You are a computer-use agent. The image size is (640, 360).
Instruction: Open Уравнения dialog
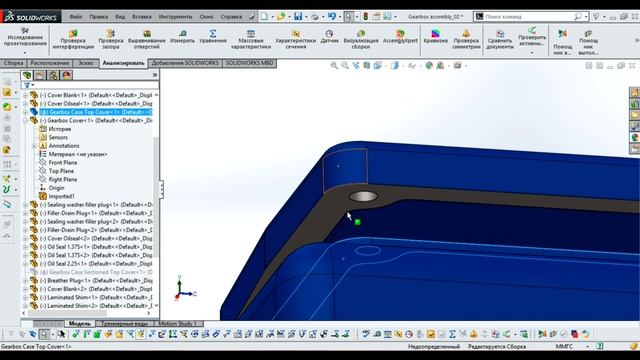(x=213, y=36)
